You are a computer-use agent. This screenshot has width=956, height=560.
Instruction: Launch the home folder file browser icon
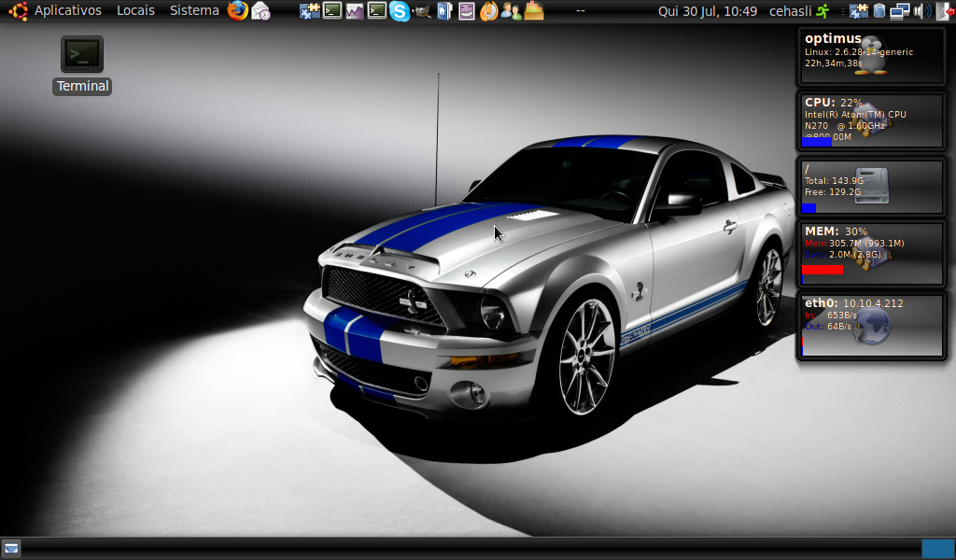[x=444, y=11]
